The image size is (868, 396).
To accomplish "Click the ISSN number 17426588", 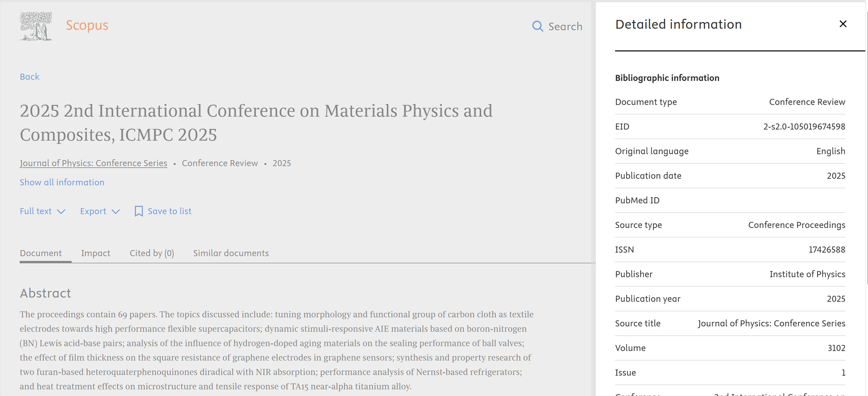I will [x=826, y=250].
